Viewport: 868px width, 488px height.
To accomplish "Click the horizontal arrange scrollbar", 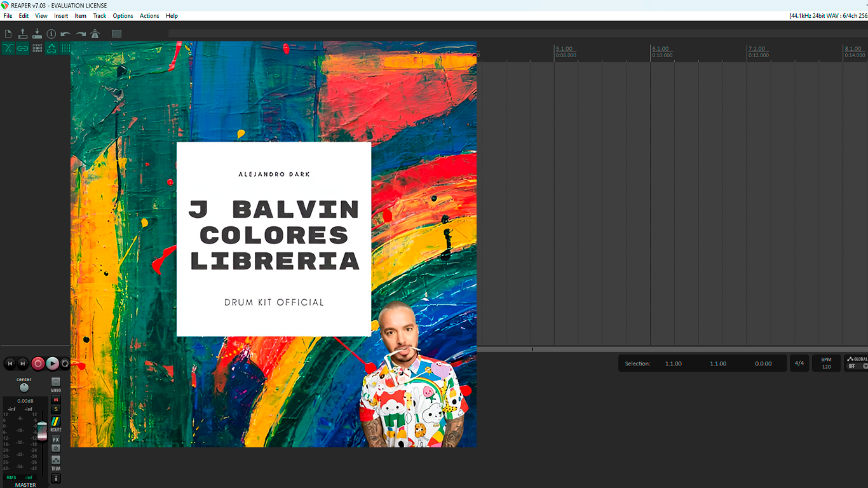I will 672,349.
